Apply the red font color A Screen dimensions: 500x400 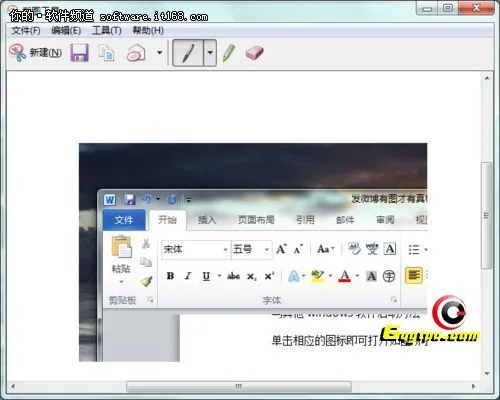pos(345,276)
